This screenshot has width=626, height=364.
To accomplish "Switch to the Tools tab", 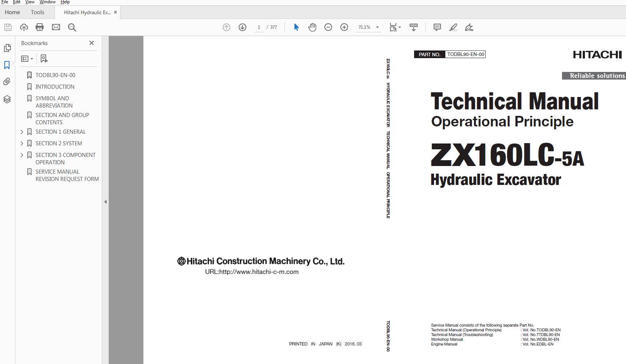I will pos(37,12).
